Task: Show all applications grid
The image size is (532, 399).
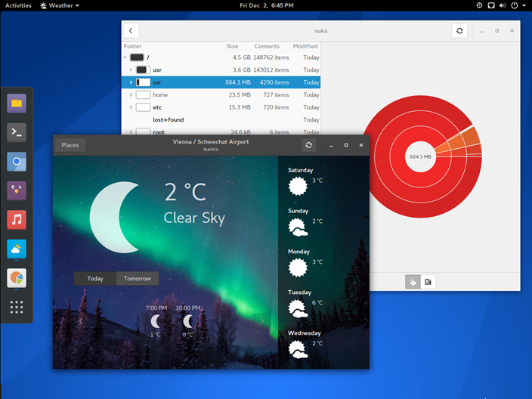Action: pos(17,307)
